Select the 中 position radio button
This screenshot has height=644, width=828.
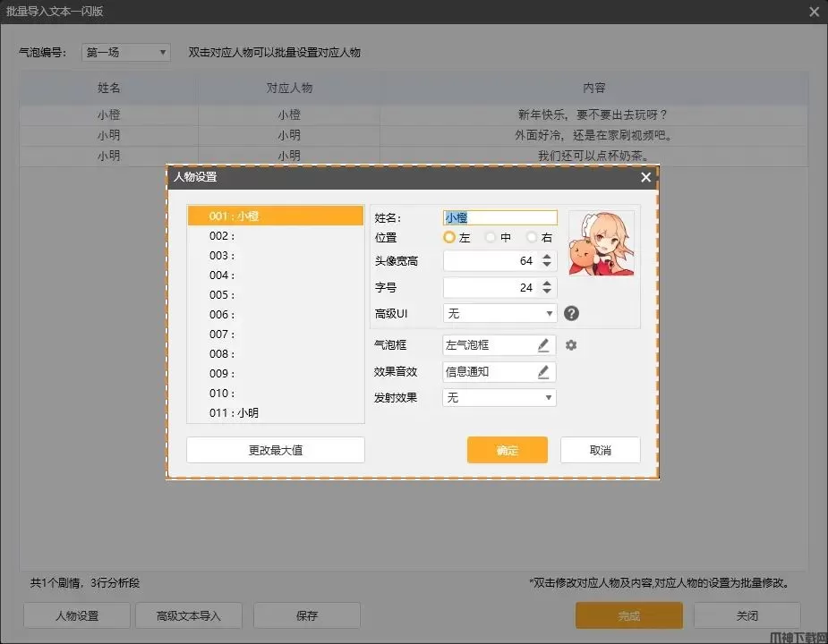point(491,238)
